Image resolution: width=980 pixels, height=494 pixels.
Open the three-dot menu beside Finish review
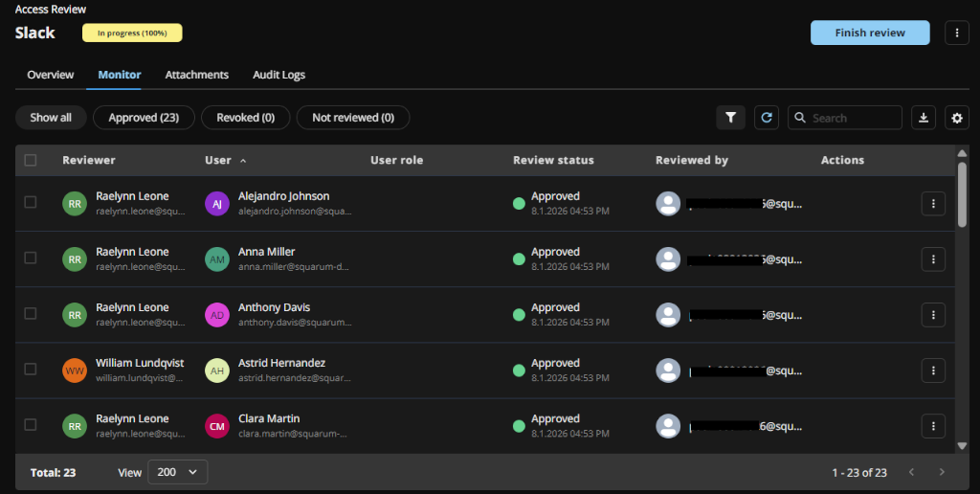[x=957, y=33]
